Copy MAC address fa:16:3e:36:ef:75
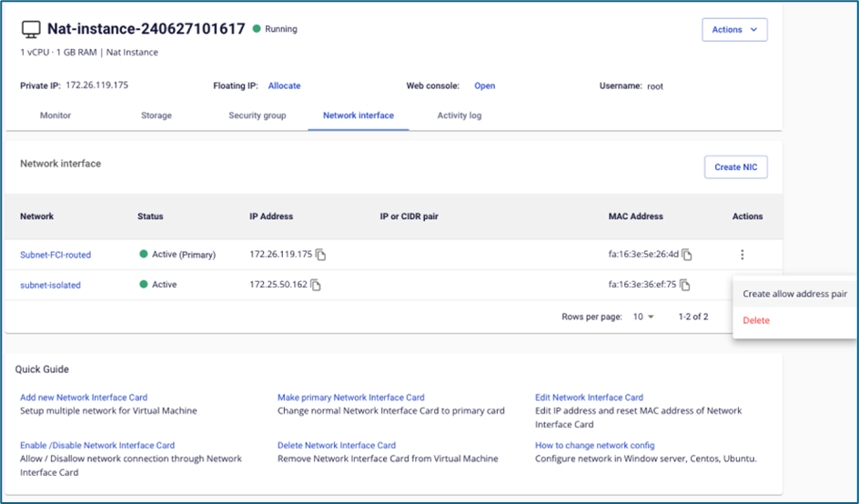This screenshot has width=859, height=504. tap(685, 285)
